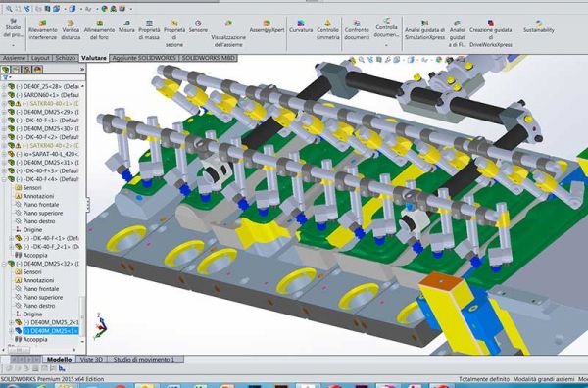Switch to the Assieme tab
The image size is (588, 388).
coord(15,58)
